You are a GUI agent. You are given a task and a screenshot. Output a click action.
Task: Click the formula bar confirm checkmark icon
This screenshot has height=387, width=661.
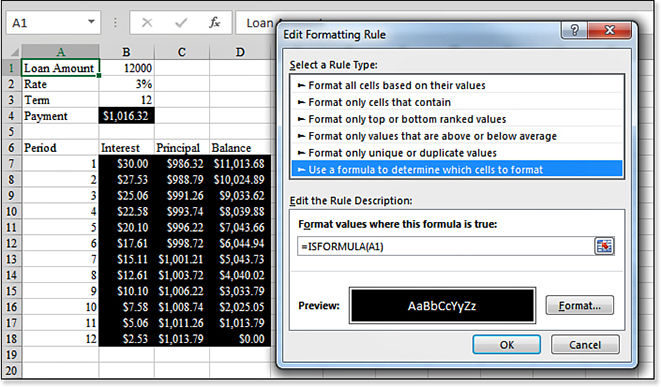click(x=181, y=22)
